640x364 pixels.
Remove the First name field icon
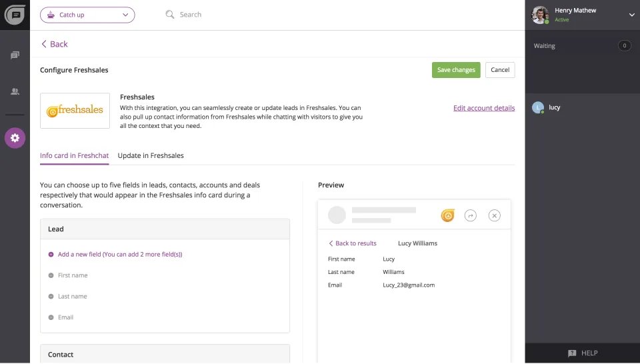click(51, 275)
